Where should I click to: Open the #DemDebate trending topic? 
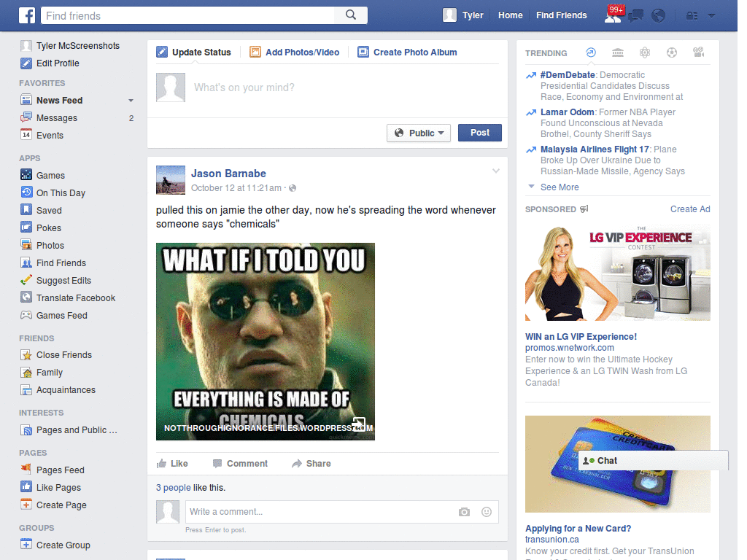[x=568, y=75]
